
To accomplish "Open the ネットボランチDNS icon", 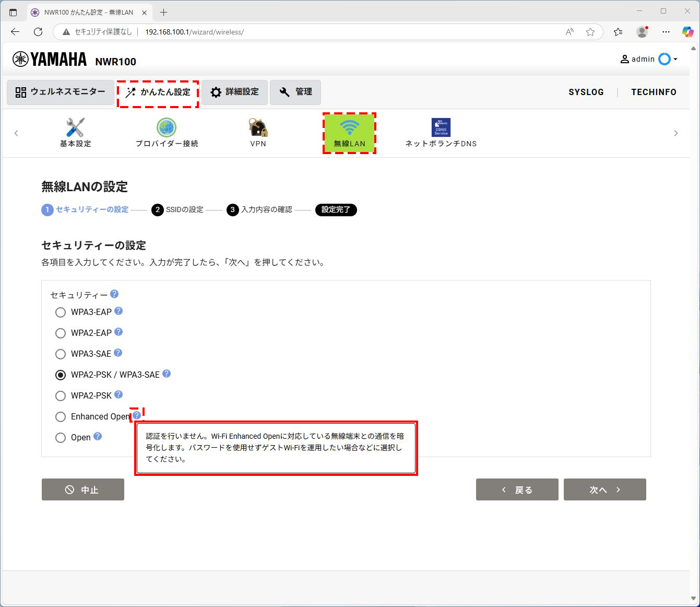I will pyautogui.click(x=441, y=127).
